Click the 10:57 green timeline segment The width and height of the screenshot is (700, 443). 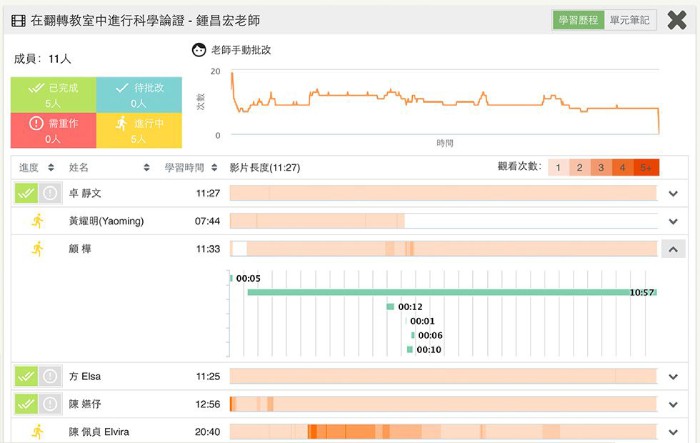pos(450,292)
